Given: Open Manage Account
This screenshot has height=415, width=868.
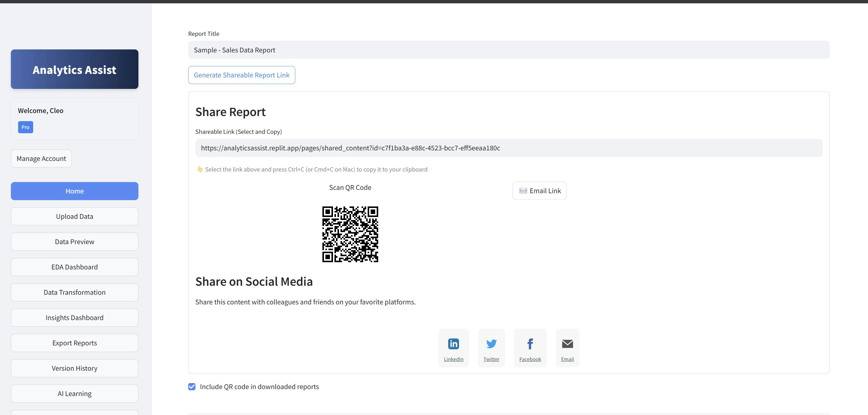Looking at the screenshot, I should tap(41, 159).
